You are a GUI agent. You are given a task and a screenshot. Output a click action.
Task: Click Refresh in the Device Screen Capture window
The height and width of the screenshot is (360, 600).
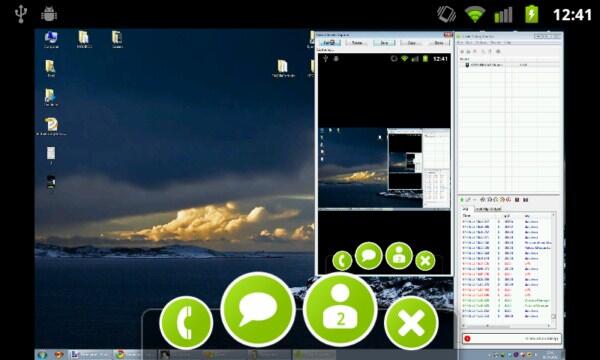pyautogui.click(x=330, y=43)
